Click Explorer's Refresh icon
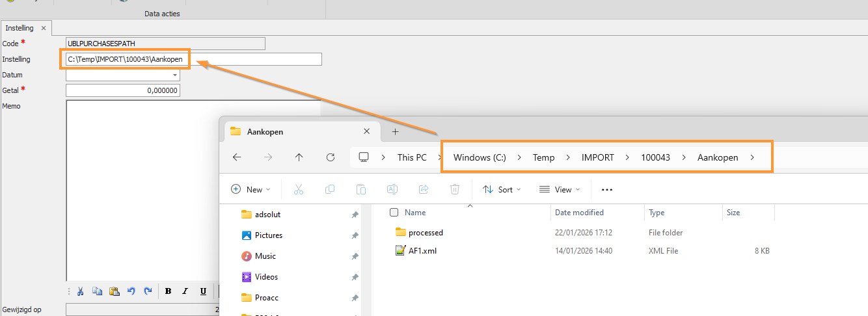 pyautogui.click(x=331, y=157)
